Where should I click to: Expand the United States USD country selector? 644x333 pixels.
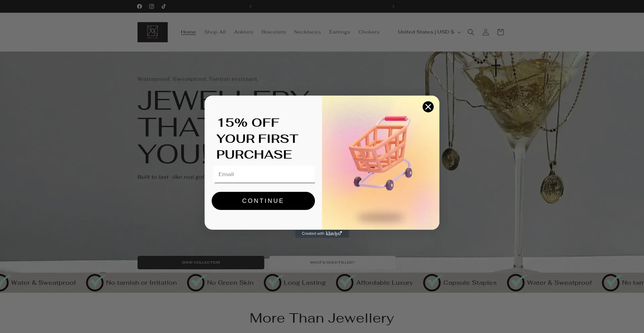429,32
